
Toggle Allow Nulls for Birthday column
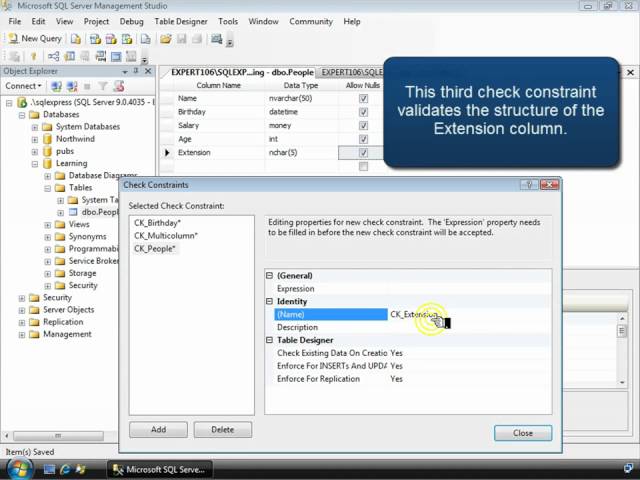363,112
